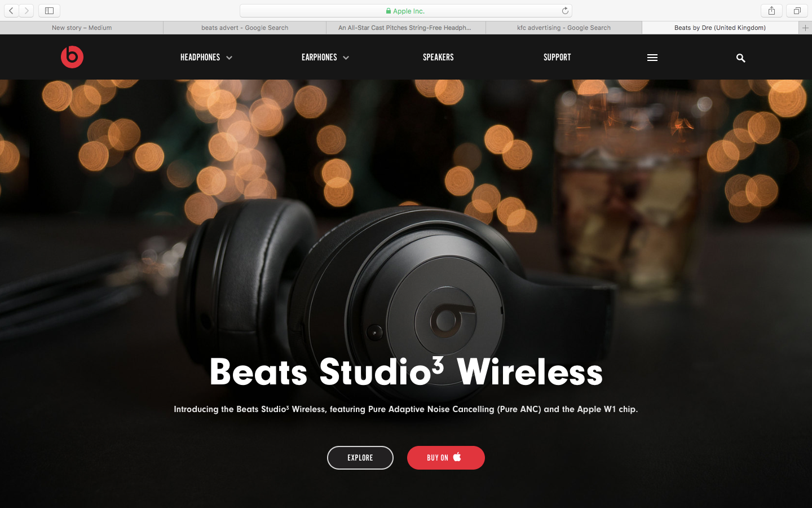This screenshot has height=508, width=812.
Task: Switch to 'New story – Medium' tab
Action: tap(82, 28)
